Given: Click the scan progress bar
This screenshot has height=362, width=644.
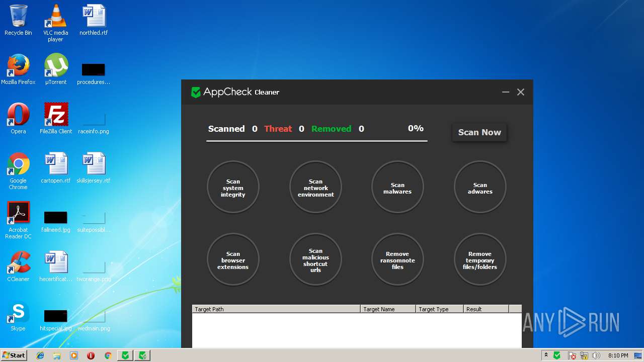Looking at the screenshot, I should point(317,141).
